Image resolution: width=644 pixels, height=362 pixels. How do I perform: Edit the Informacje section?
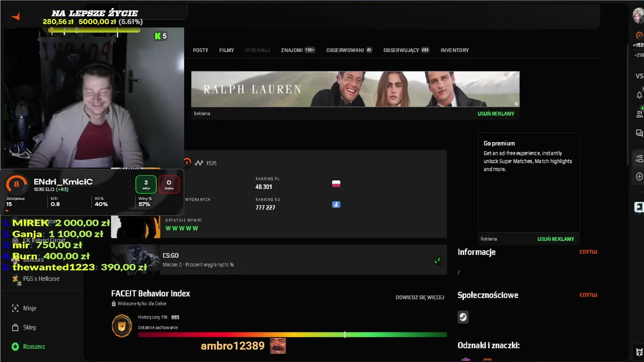tap(588, 252)
